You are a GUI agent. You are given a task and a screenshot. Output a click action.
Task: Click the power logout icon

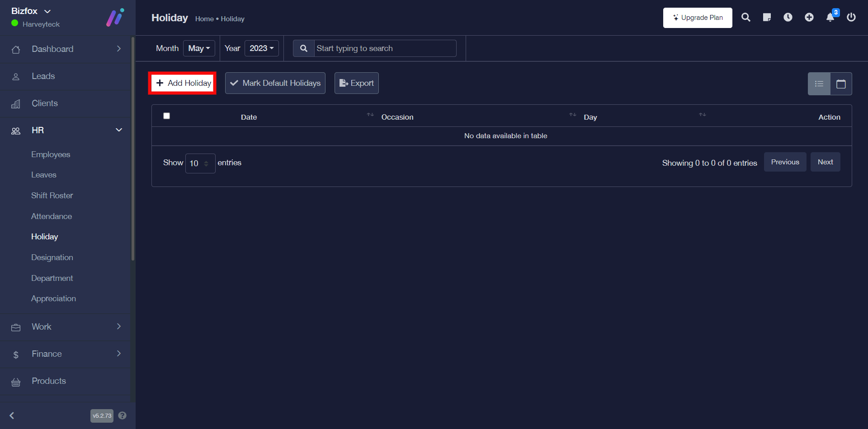pyautogui.click(x=851, y=18)
